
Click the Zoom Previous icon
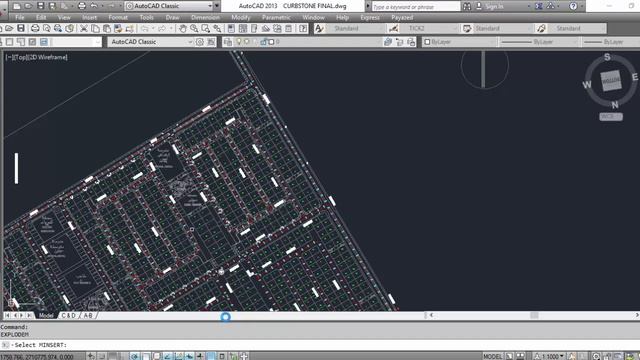point(217,28)
